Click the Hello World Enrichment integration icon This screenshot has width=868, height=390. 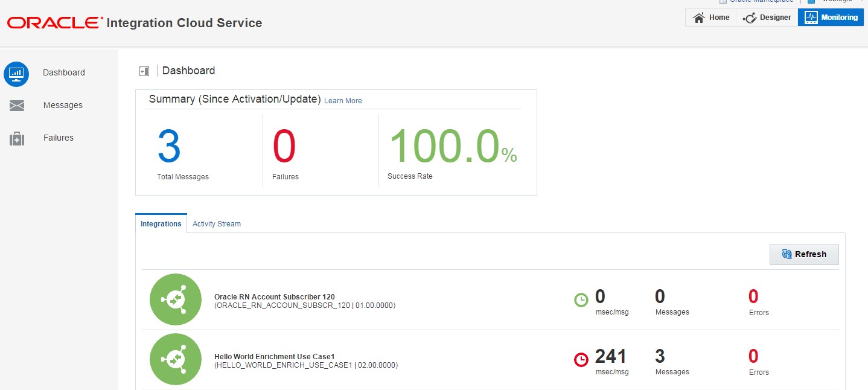[x=176, y=359]
